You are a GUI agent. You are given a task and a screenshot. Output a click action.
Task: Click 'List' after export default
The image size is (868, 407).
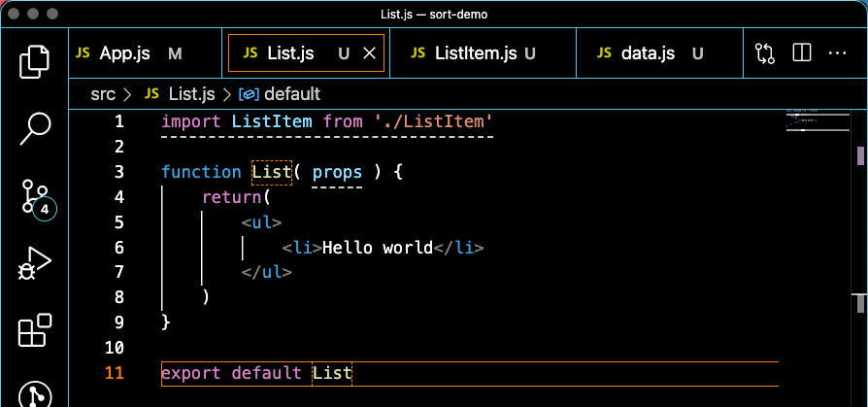tap(332, 373)
